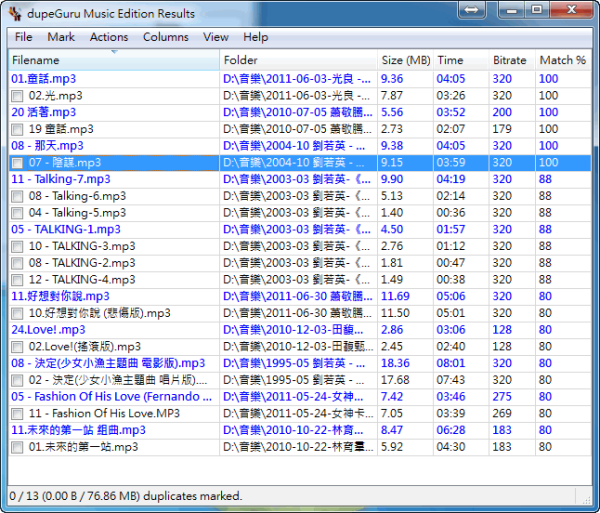This screenshot has height=513, width=600.
Task: Open the Columns menu
Action: coord(165,37)
